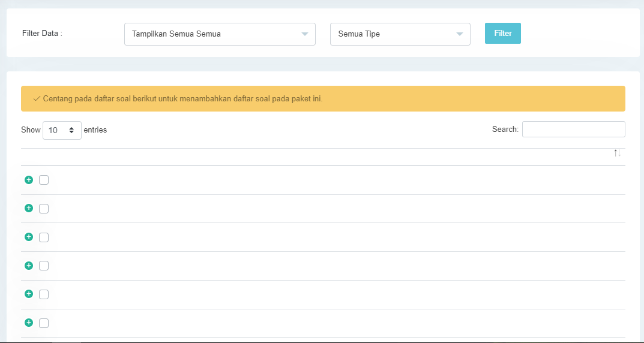Click the "Search:" label text
Screen dimensions: 644x343
pyautogui.click(x=505, y=130)
